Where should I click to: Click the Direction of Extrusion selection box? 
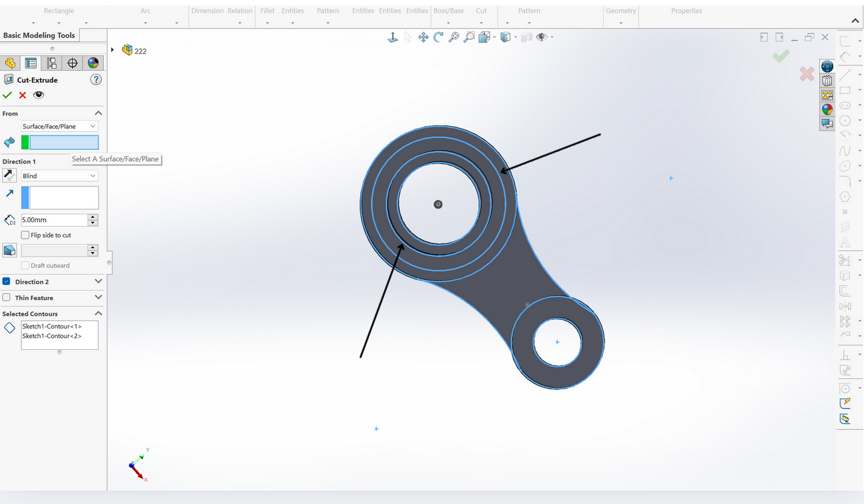pos(64,198)
